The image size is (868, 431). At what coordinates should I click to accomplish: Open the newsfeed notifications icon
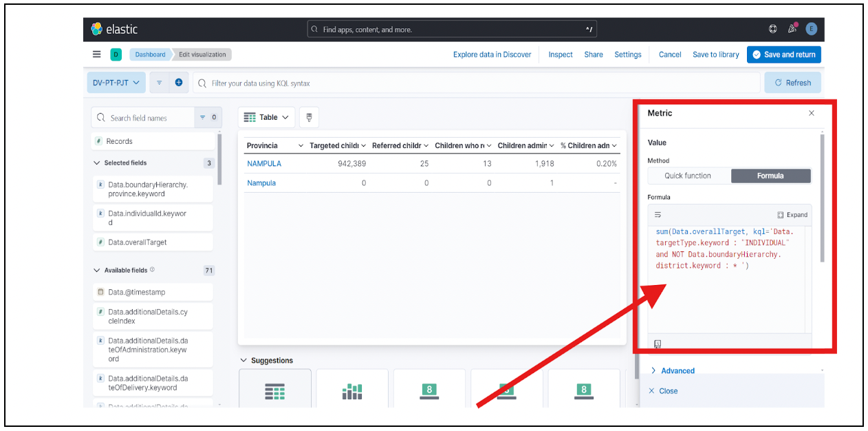(792, 29)
